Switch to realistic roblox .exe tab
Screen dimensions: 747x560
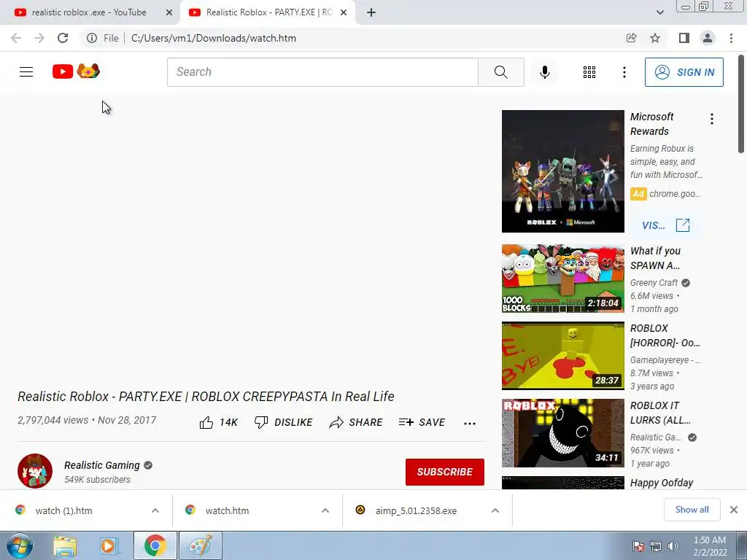click(x=88, y=12)
